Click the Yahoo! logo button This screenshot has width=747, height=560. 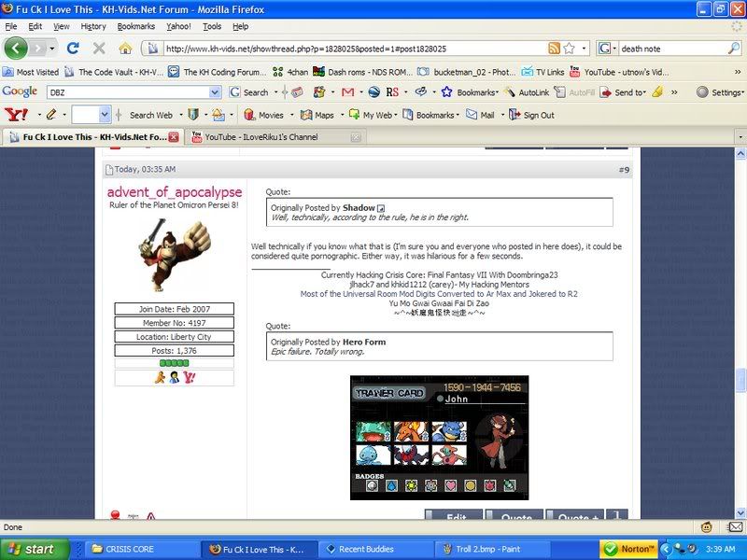click(x=16, y=115)
